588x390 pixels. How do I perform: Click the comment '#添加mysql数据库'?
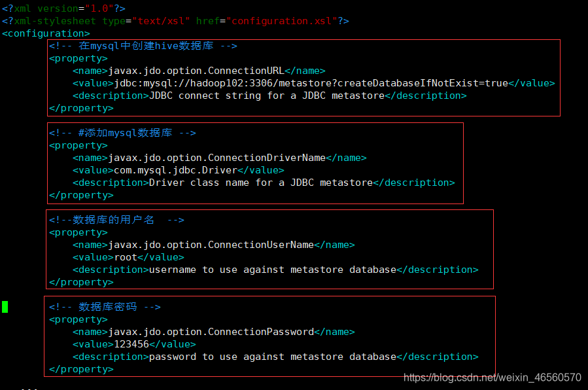click(x=122, y=133)
